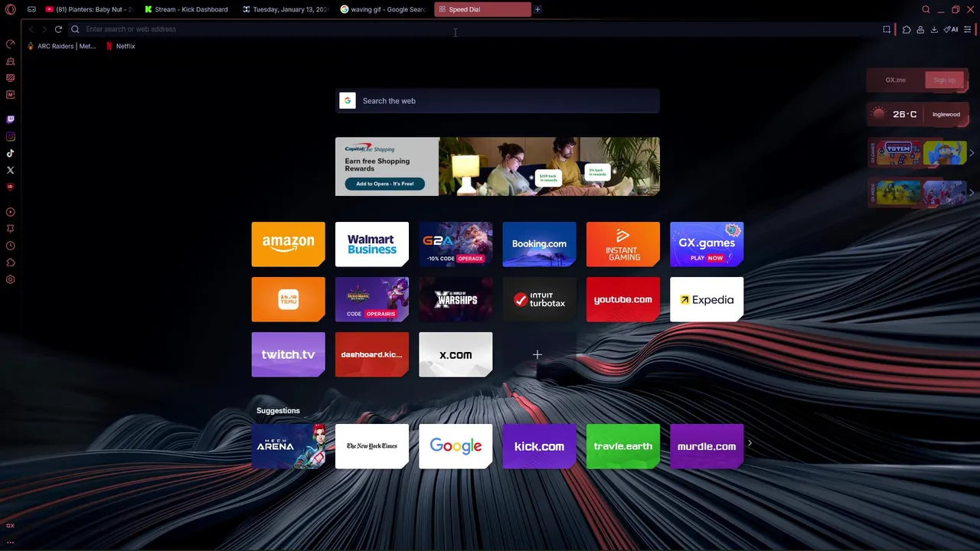980x551 pixels.
Task: Open the dashboard.kick tile
Action: tap(372, 354)
